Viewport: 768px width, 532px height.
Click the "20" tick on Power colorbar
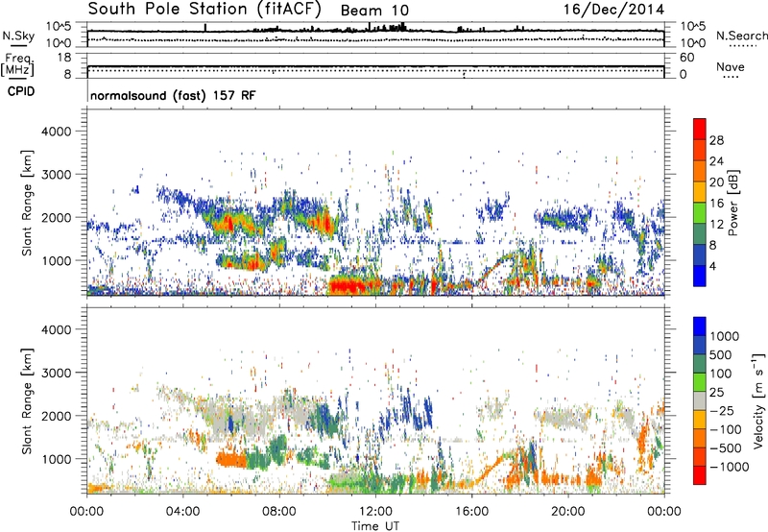pos(716,182)
